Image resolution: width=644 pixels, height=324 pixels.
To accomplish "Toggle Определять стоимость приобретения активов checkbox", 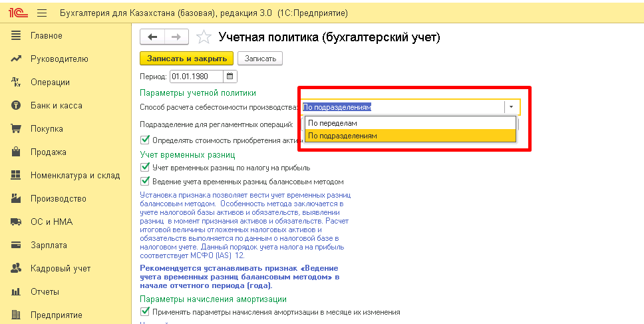I will click(145, 140).
